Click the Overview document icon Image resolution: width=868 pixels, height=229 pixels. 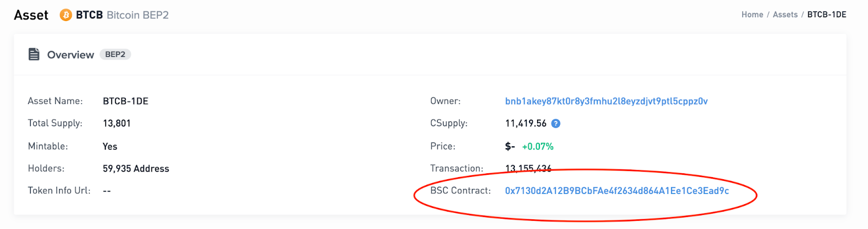tap(34, 54)
